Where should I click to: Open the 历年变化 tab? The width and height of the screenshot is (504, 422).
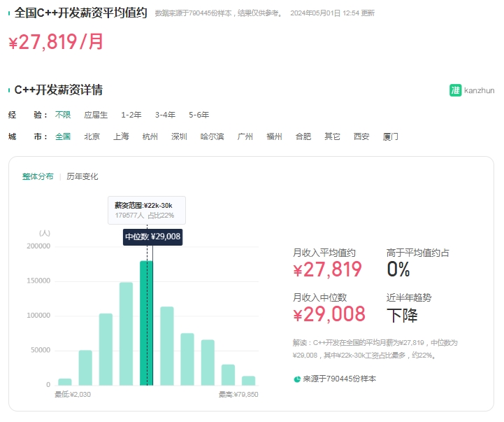[82, 176]
